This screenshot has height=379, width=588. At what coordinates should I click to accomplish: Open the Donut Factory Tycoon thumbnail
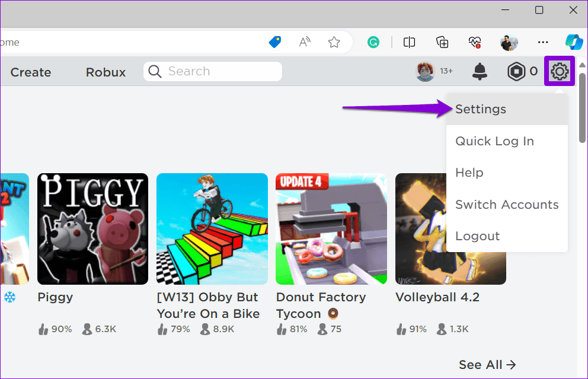coord(331,229)
